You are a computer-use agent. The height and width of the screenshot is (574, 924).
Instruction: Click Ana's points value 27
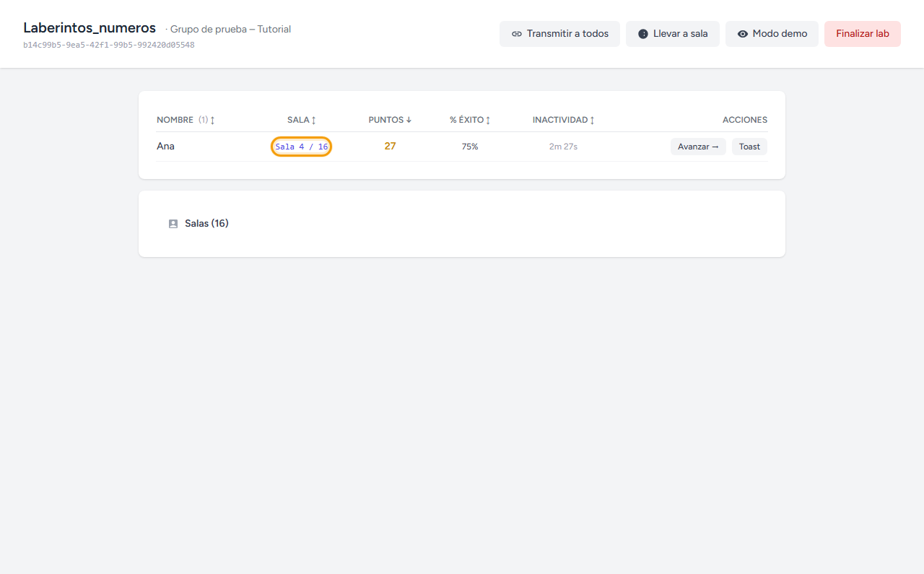pyautogui.click(x=390, y=146)
